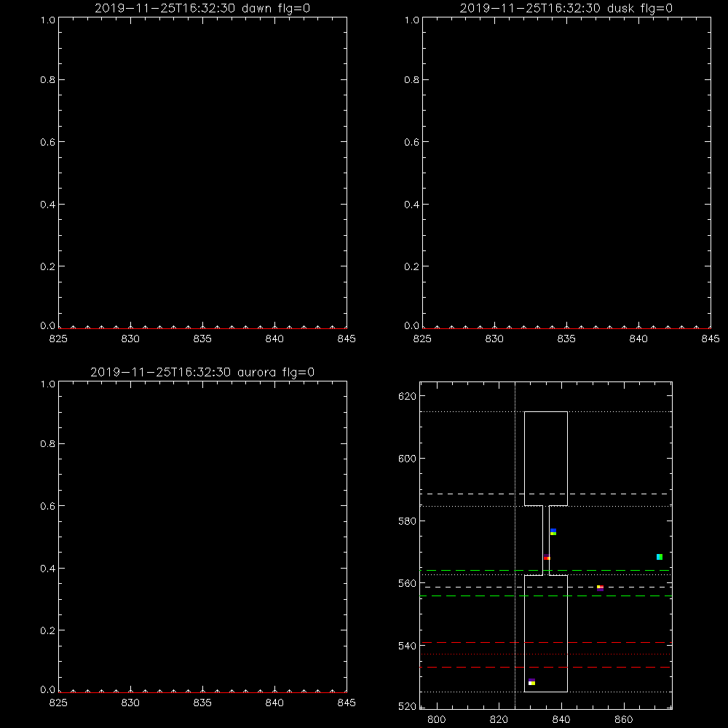This screenshot has height=728, width=728.
Task: Click y-axis label 560 of detector map
Action: pyautogui.click(x=407, y=584)
